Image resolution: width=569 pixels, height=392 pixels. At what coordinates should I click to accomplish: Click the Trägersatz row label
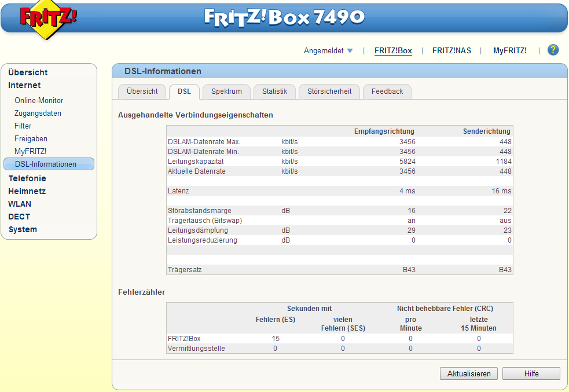point(185,270)
